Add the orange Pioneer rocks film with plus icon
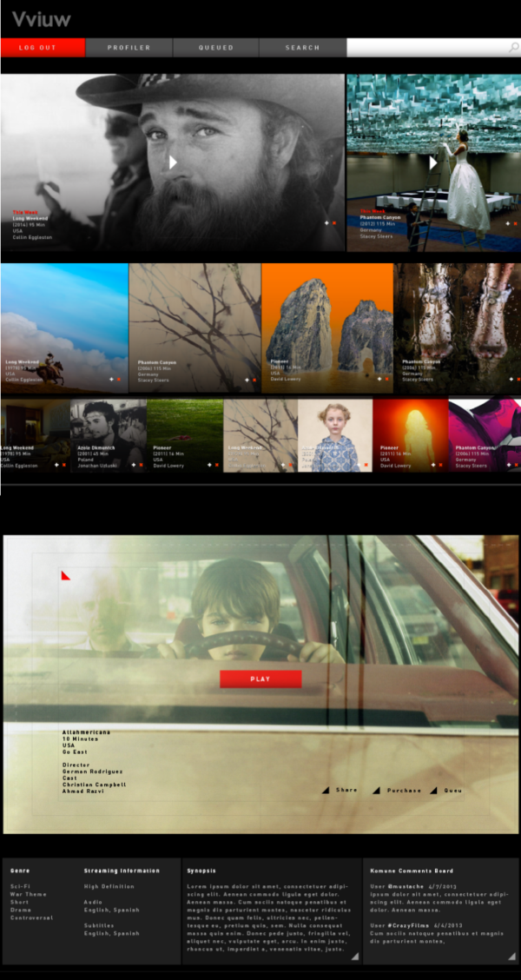The image size is (521, 980). tap(379, 379)
